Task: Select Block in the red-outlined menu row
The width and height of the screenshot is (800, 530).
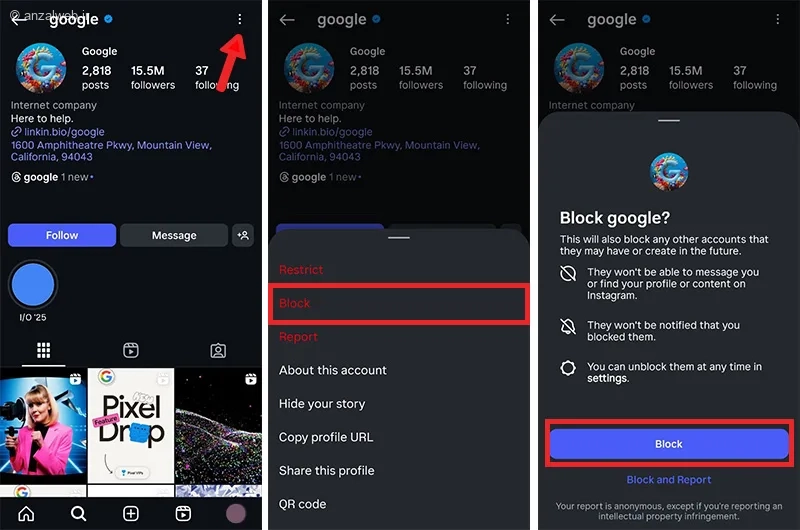Action: point(399,304)
